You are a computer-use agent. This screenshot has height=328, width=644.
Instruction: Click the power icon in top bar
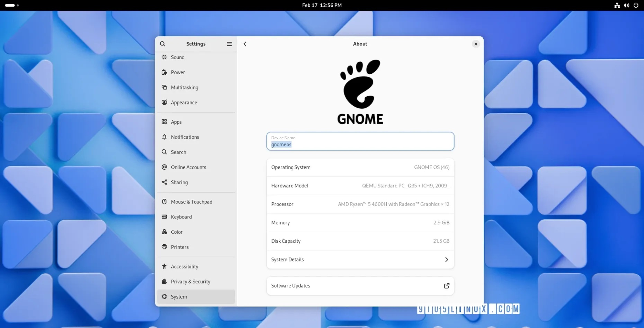(636, 5)
